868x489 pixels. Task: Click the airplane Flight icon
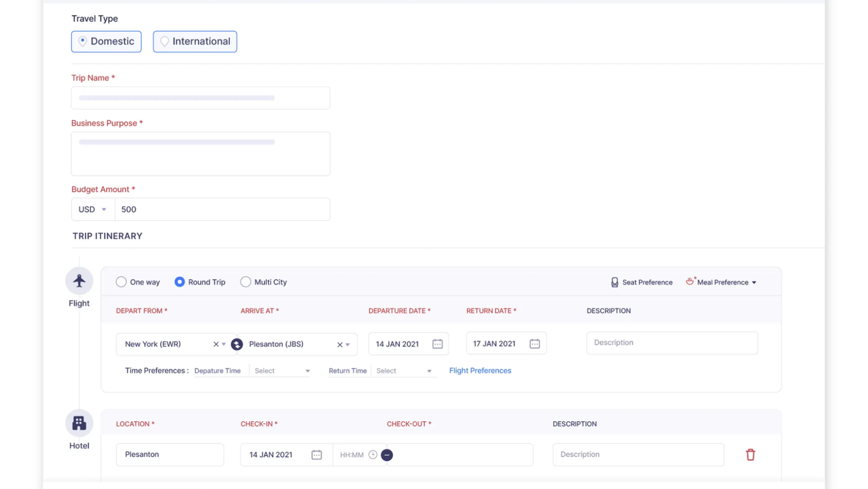point(79,280)
